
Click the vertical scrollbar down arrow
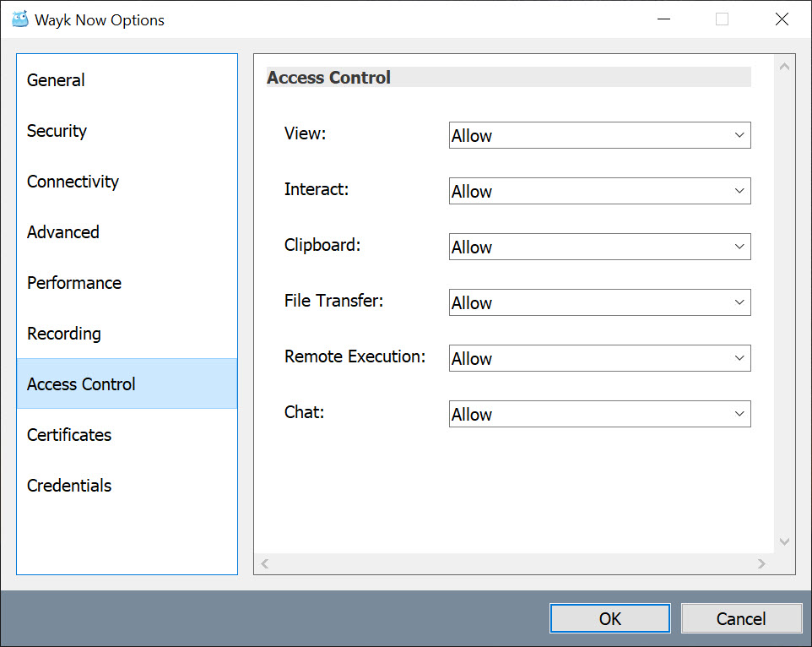click(784, 542)
